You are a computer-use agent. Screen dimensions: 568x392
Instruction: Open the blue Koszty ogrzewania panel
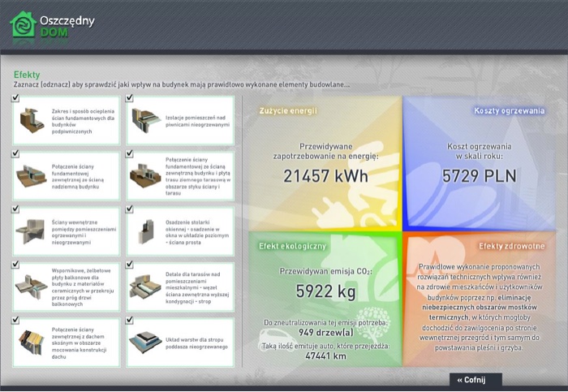(479, 164)
